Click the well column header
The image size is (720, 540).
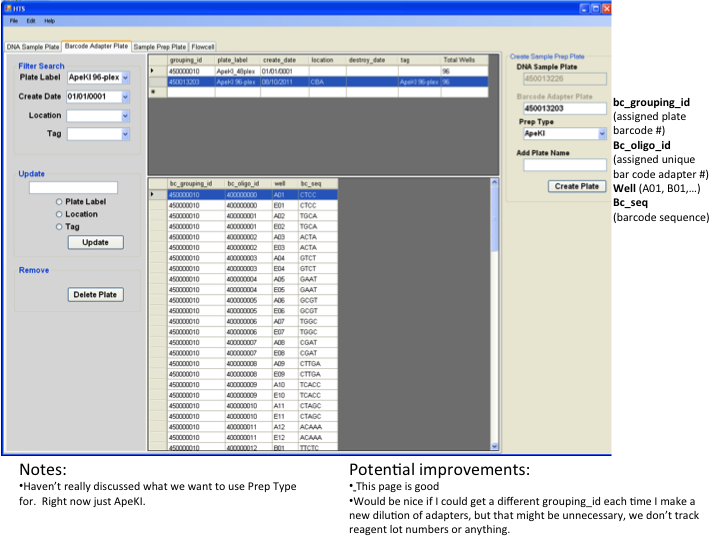285,184
